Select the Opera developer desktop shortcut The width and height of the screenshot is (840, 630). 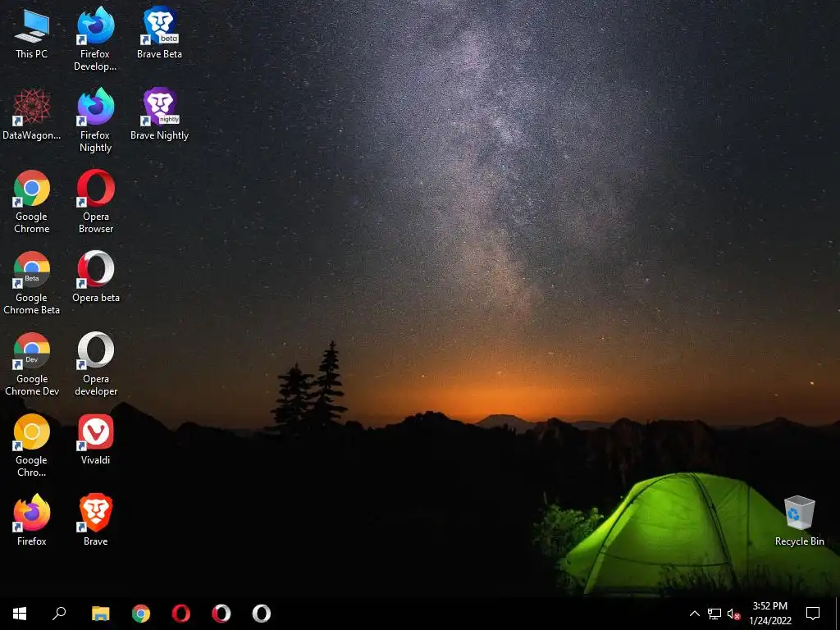click(96, 364)
